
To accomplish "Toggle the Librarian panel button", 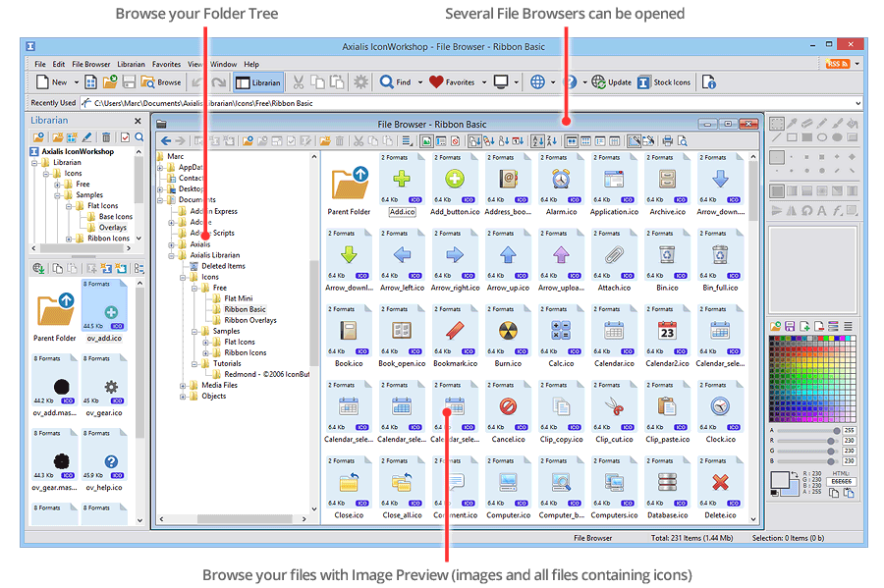I will pyautogui.click(x=258, y=82).
